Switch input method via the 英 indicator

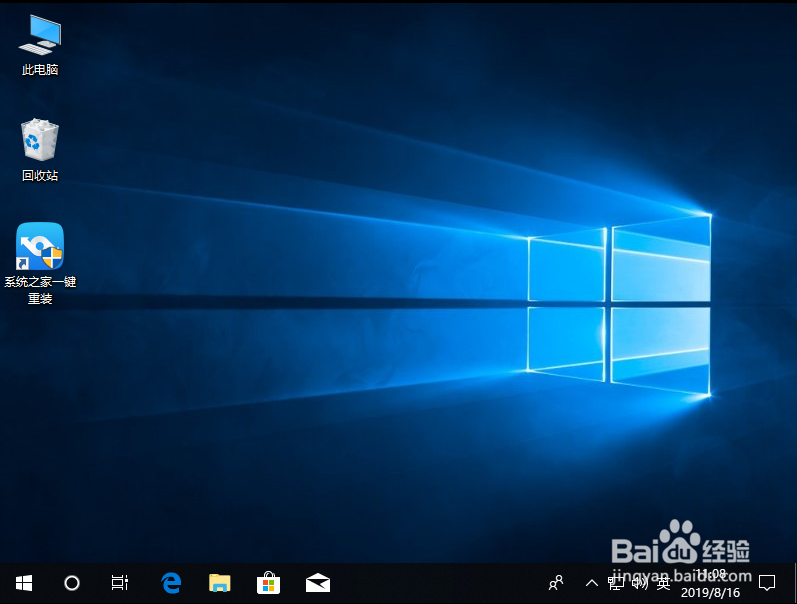coord(663,584)
